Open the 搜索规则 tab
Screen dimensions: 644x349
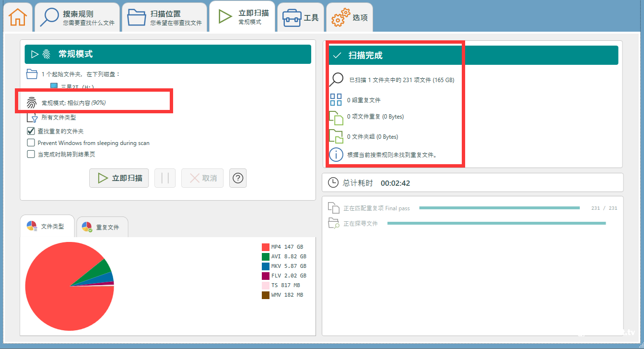click(78, 17)
